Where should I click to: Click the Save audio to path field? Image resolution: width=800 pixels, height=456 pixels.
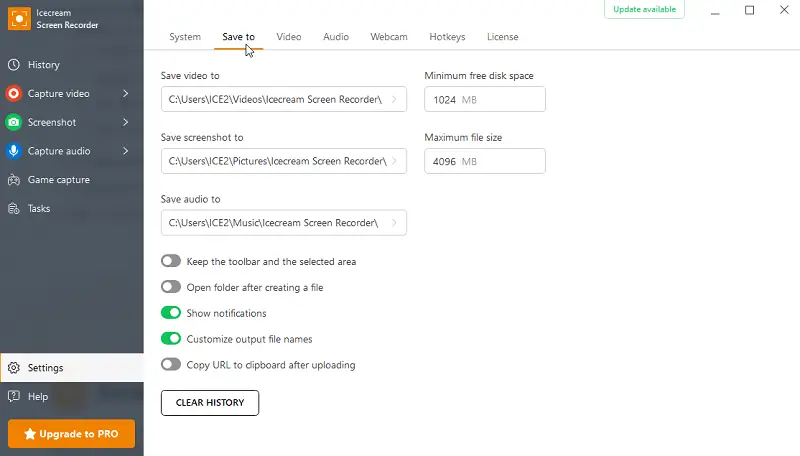click(x=284, y=222)
